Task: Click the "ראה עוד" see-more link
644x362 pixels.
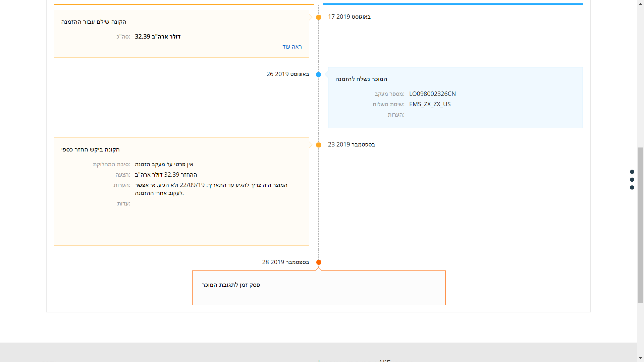Action: [x=292, y=47]
